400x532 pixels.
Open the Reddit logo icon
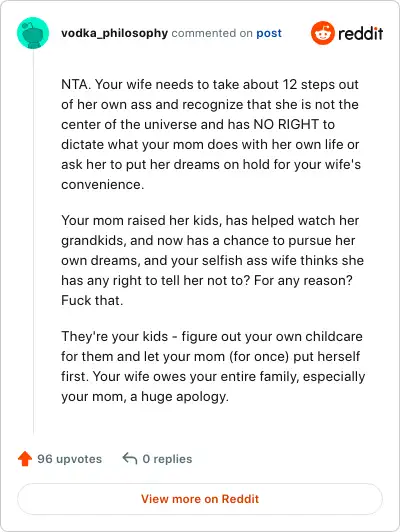[x=323, y=33]
